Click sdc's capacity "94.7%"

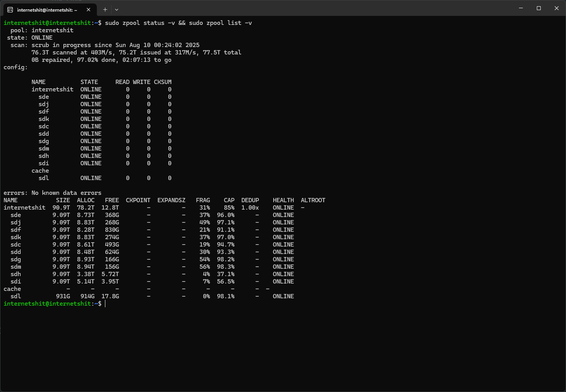[225, 245]
